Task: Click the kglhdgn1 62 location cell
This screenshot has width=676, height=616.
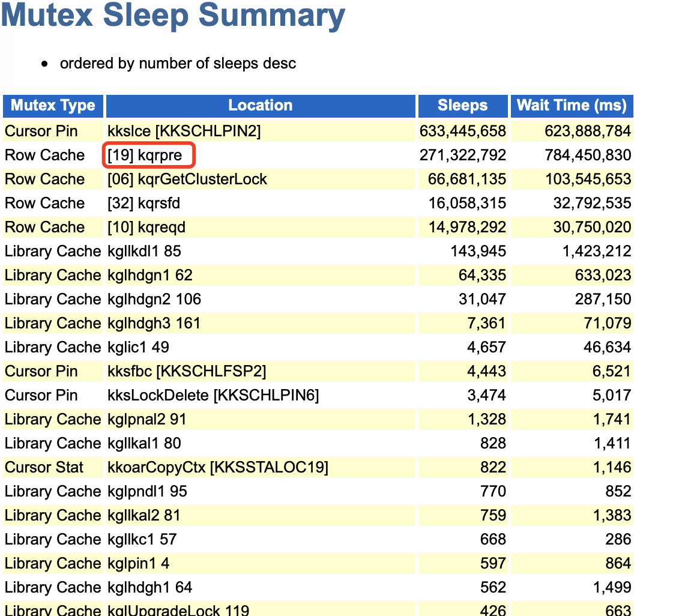Action: pos(150,275)
